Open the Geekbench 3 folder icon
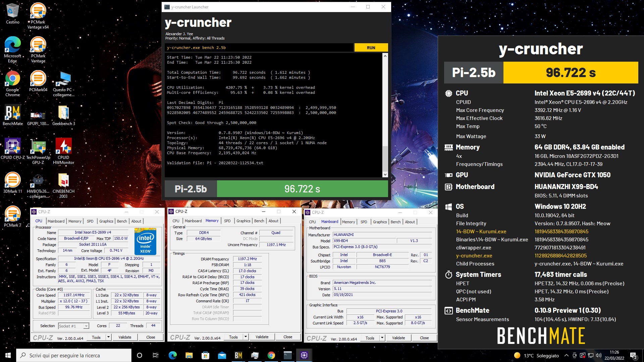644x362 pixels. point(63,115)
